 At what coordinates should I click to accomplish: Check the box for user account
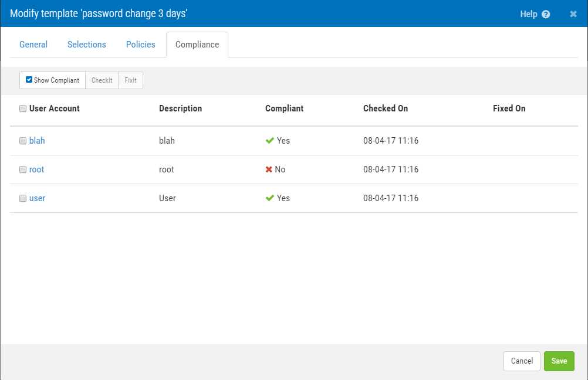point(23,198)
